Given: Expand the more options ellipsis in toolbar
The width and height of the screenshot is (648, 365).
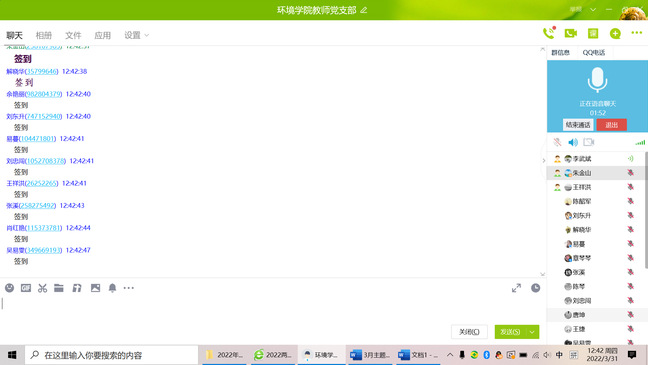Looking at the screenshot, I should [x=129, y=288].
